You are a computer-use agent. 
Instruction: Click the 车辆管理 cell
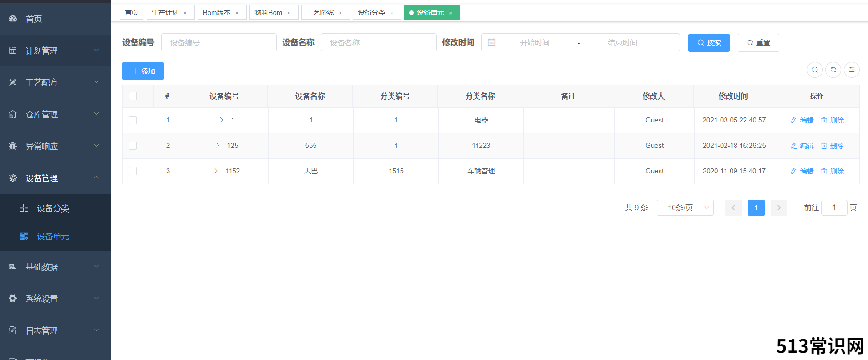[481, 171]
